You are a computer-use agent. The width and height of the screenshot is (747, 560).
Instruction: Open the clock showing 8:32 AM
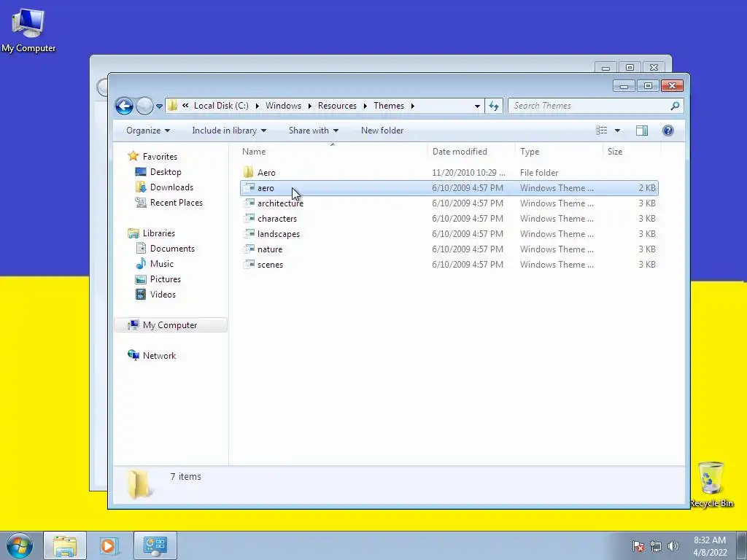pos(710,546)
